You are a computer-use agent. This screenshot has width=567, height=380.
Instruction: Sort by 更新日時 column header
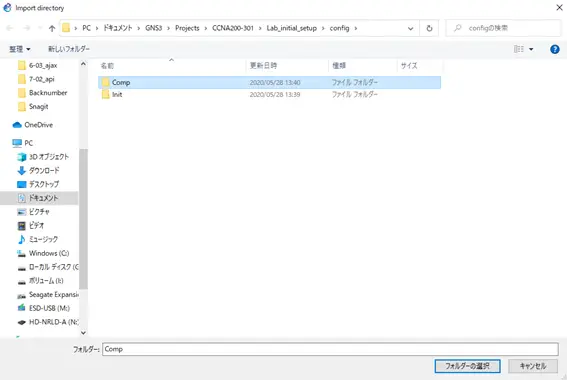coord(263,66)
